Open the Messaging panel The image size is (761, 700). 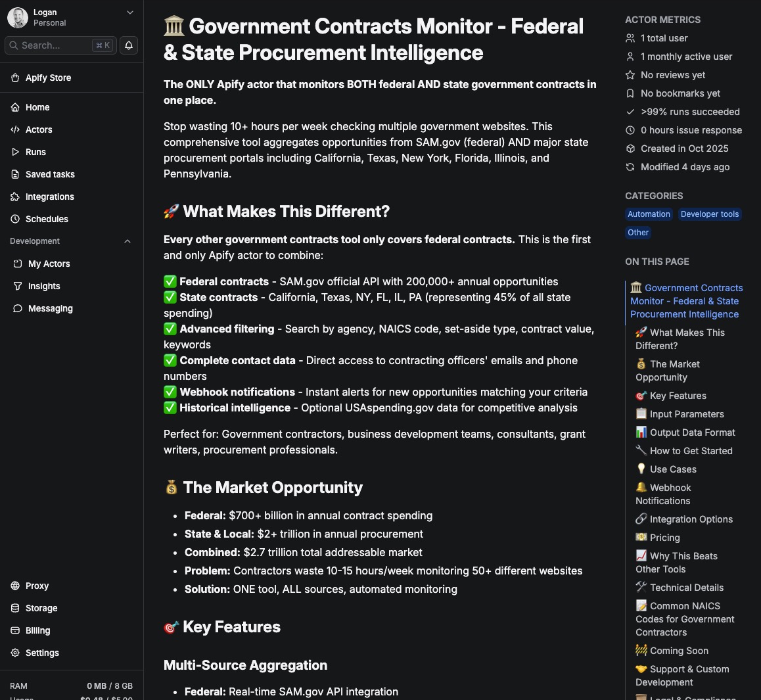coord(50,308)
